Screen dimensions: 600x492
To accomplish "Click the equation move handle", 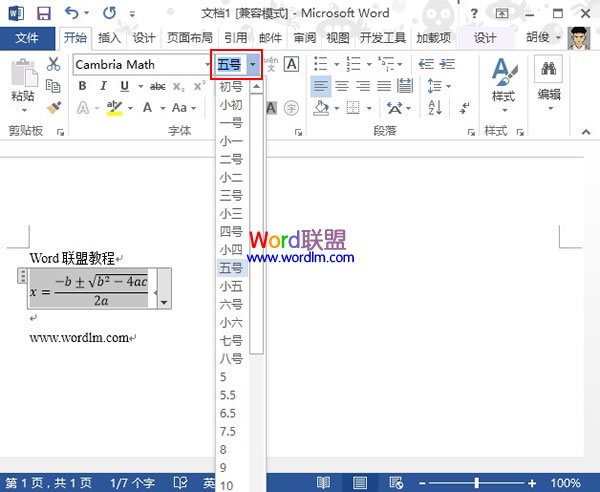I will click(23, 275).
